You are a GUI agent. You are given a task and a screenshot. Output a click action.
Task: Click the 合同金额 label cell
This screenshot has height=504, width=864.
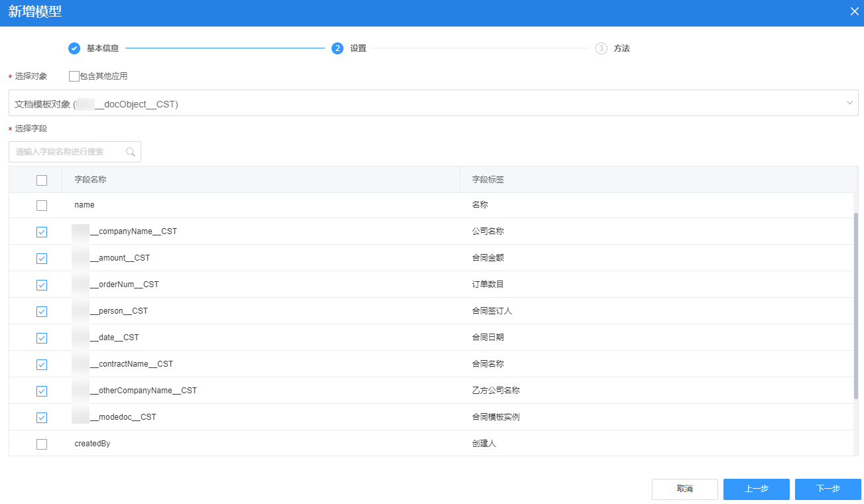(x=488, y=258)
